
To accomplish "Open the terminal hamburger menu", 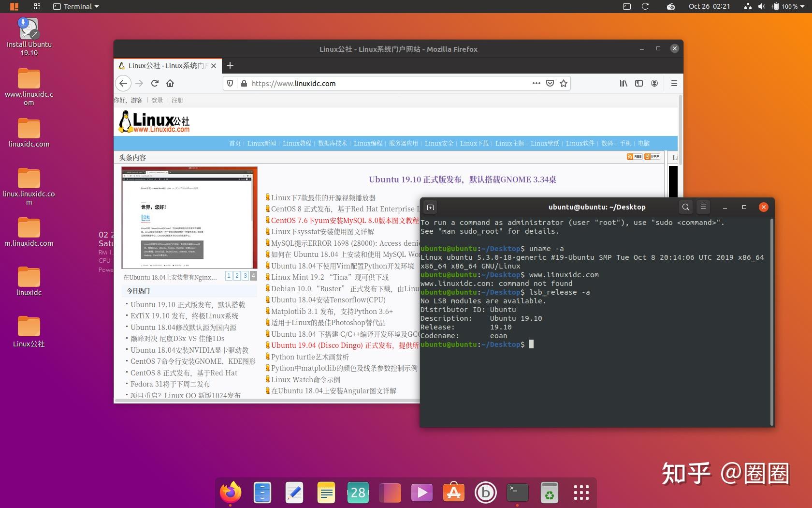I will click(703, 207).
